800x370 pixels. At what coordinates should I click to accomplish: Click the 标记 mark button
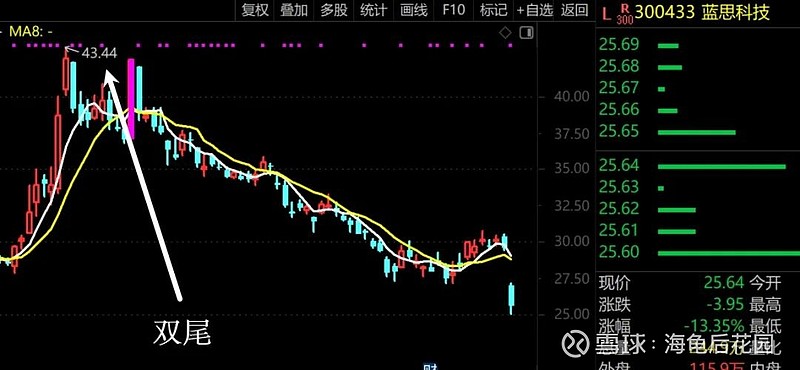(493, 10)
